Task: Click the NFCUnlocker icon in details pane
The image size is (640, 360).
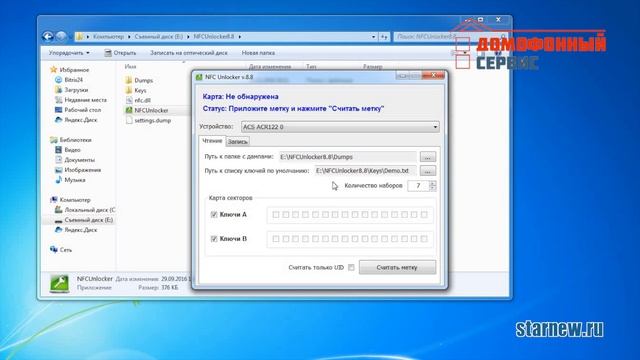Action: pyautogui.click(x=60, y=284)
